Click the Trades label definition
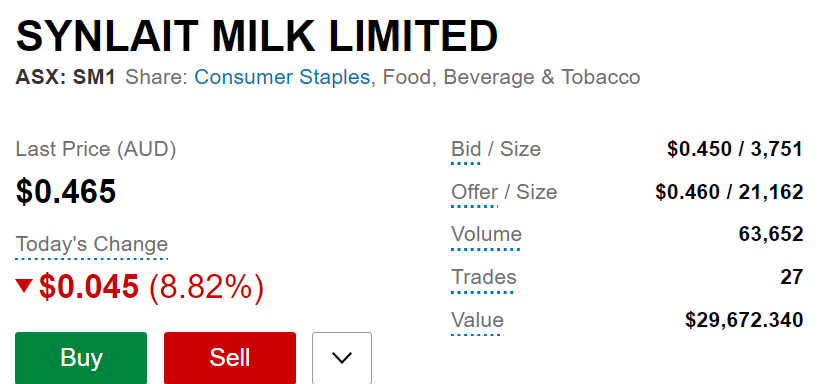The image size is (831, 384). 483,278
